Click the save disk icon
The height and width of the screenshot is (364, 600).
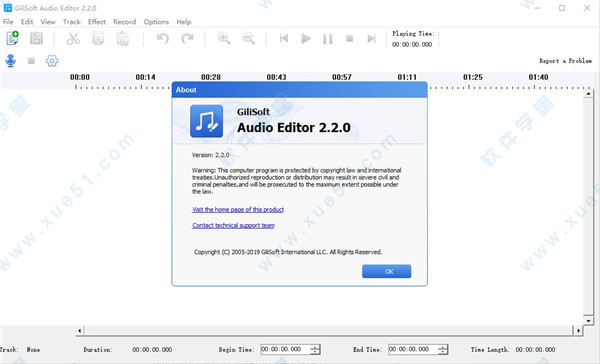click(x=36, y=38)
